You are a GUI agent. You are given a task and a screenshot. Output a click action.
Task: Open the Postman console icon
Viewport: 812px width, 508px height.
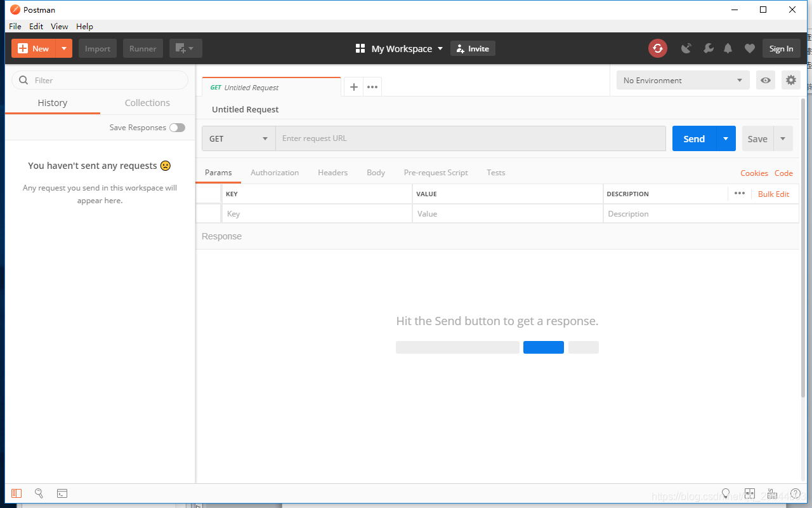[62, 493]
